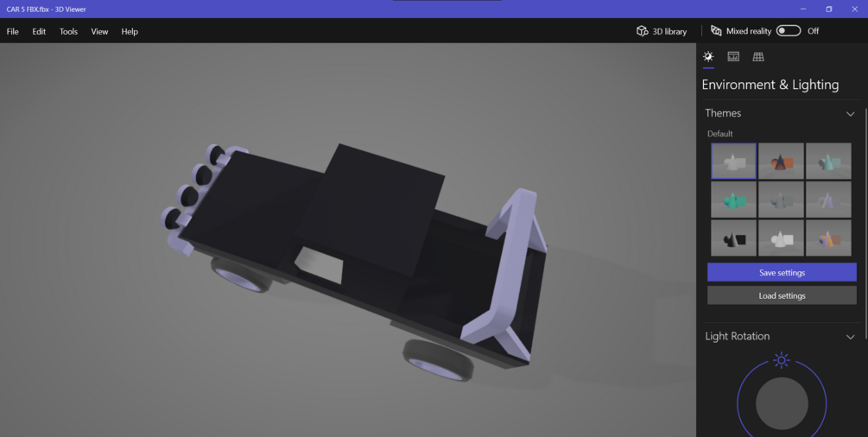Open the Grid & Views tab icon
Image resolution: width=868 pixels, height=437 pixels.
[x=758, y=56]
